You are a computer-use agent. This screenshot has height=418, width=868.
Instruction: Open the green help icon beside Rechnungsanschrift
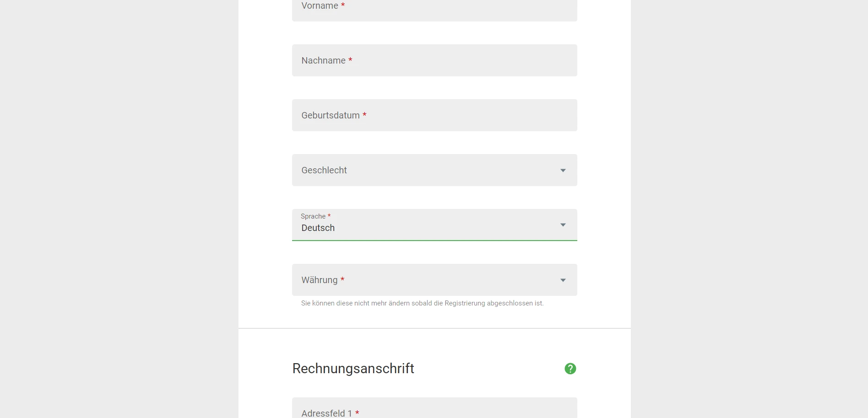(570, 369)
